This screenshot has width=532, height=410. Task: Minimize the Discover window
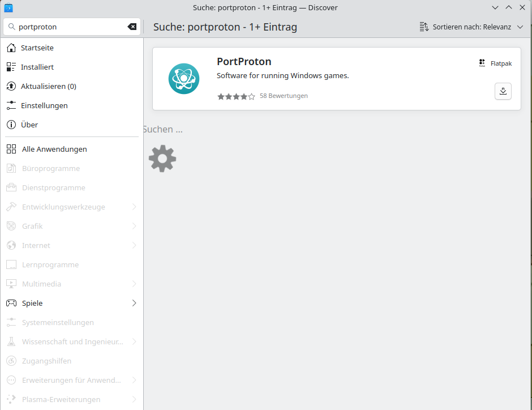point(495,7)
